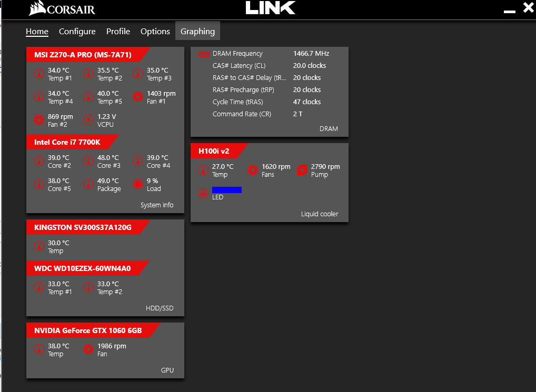Click the Liquid cooler panel label
Screen dimensions: 536x392
(x=320, y=214)
